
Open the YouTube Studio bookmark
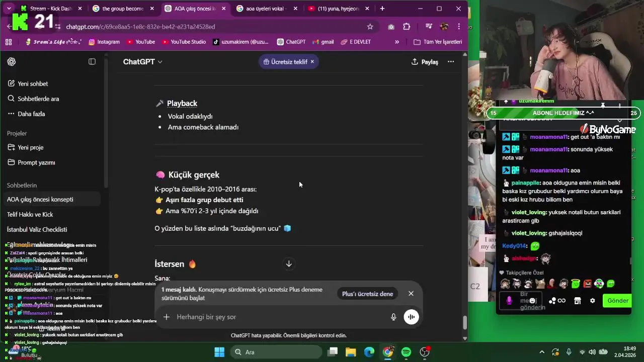[184, 42]
